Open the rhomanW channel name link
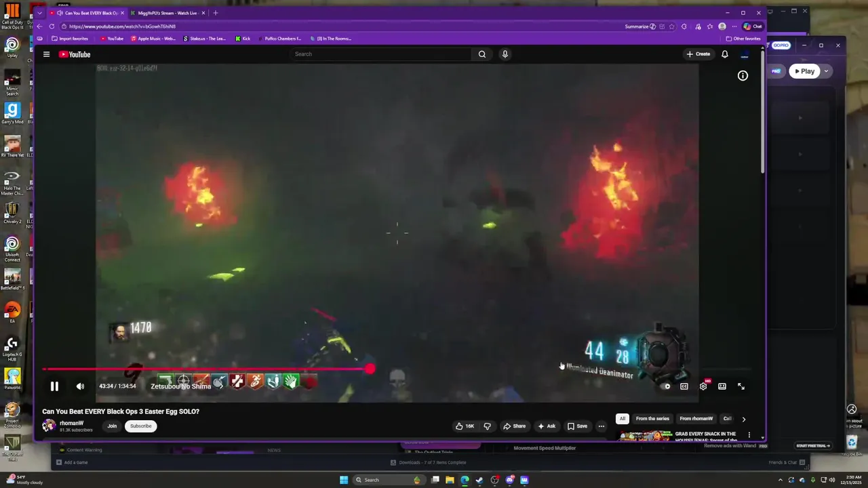 pos(72,423)
